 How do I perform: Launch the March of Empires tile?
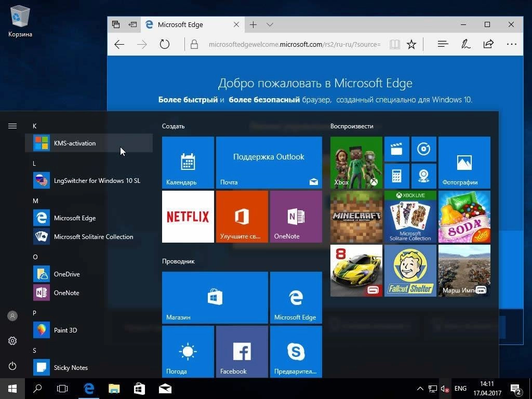coord(464,271)
